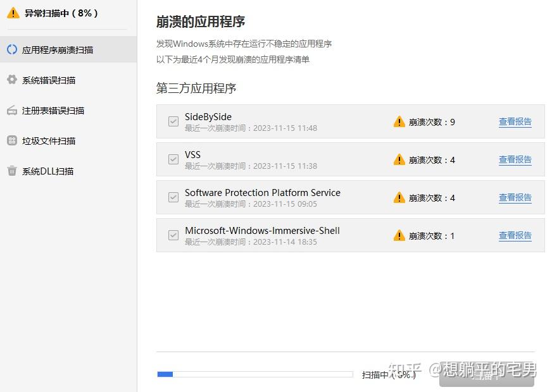View the report link for VSS
The image size is (552, 392).
(515, 160)
